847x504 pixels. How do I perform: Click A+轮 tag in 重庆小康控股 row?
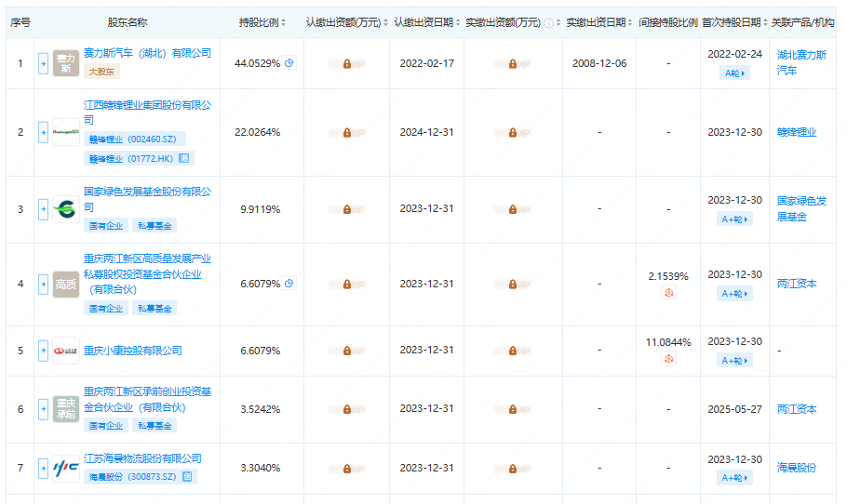click(734, 361)
